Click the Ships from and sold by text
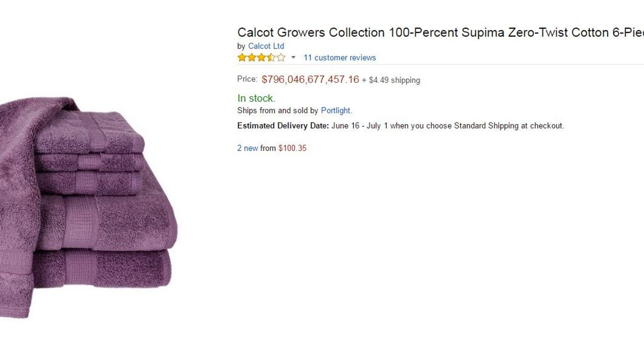The image size is (644, 362). pos(277,111)
